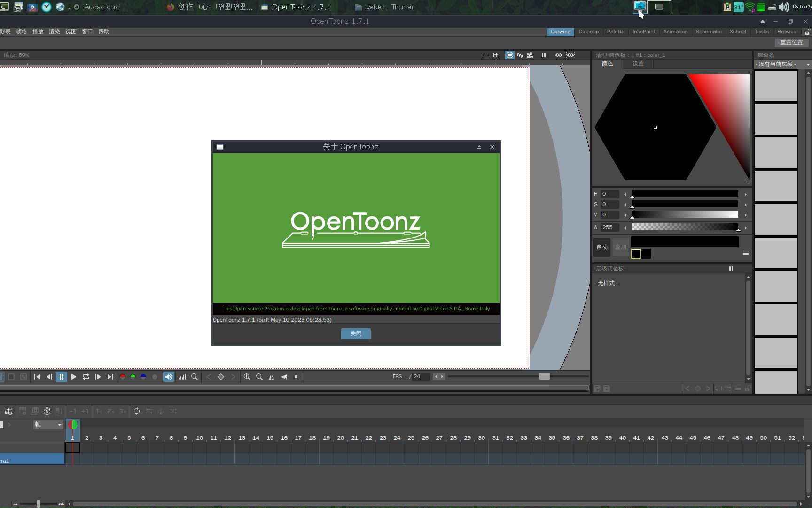This screenshot has height=508, width=812.
Task: Switch to the Palette room tab
Action: pyautogui.click(x=616, y=32)
